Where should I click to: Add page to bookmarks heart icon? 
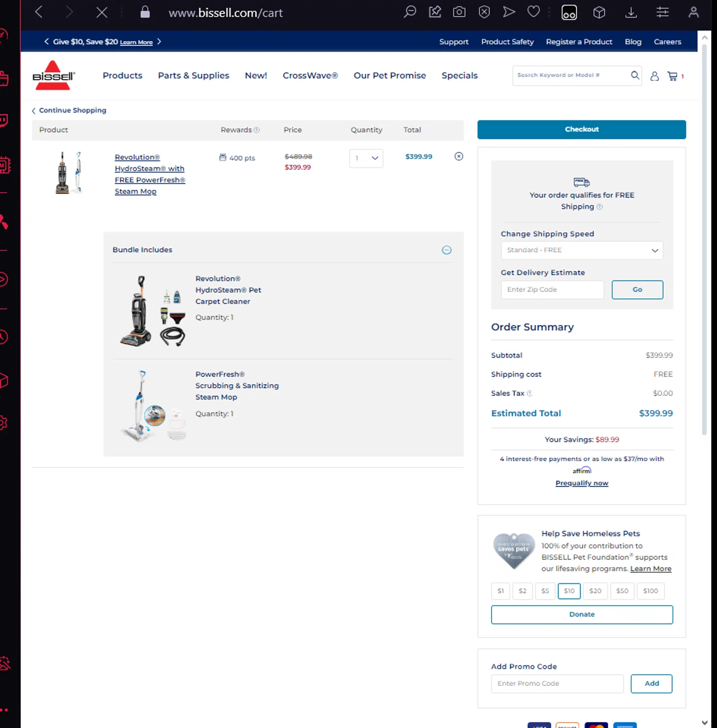pyautogui.click(x=533, y=12)
